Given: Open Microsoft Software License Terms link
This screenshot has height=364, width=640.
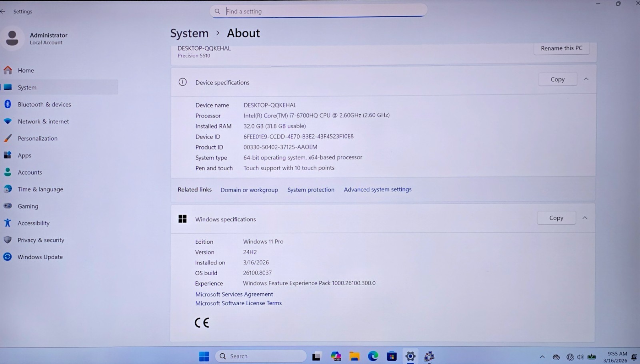Looking at the screenshot, I should pyautogui.click(x=238, y=303).
